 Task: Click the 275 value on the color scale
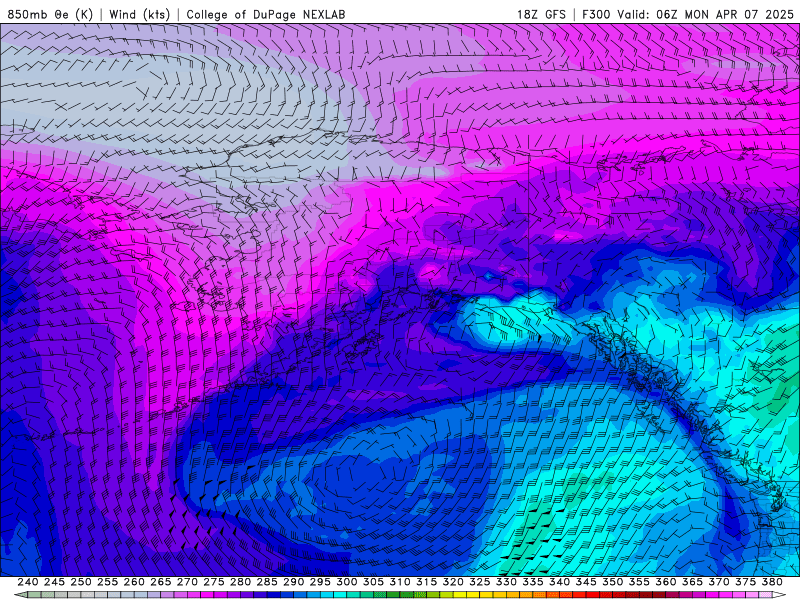213,582
